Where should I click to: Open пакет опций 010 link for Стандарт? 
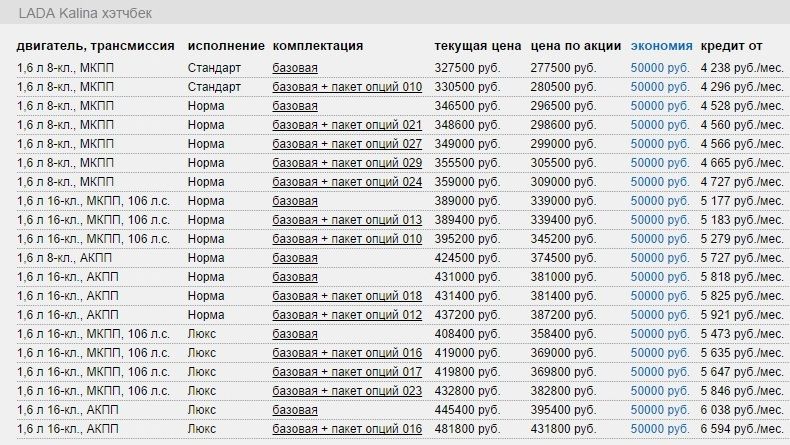click(x=347, y=87)
